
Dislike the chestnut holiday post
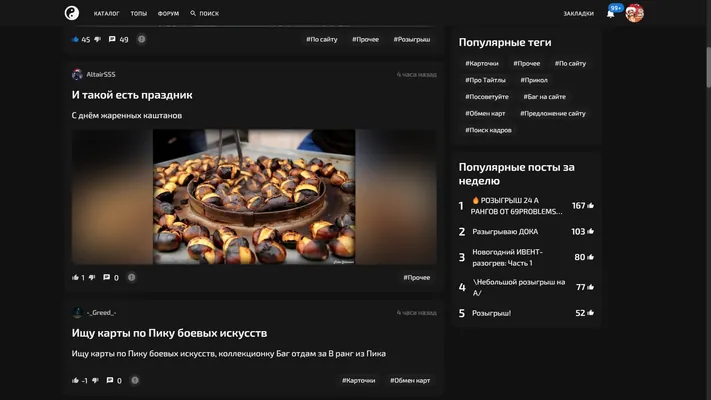point(92,278)
